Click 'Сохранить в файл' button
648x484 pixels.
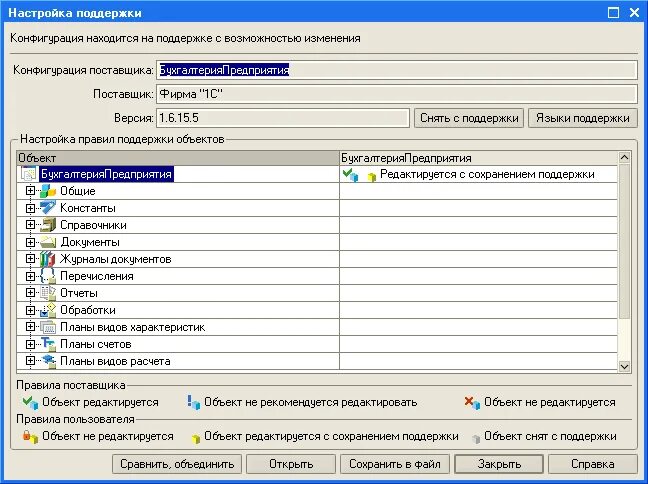(x=395, y=464)
